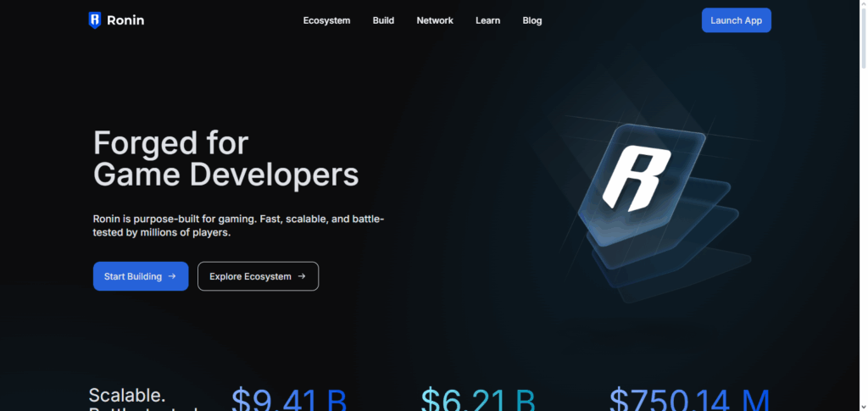Click the Ronin shield logo icon

pyautogui.click(x=95, y=20)
